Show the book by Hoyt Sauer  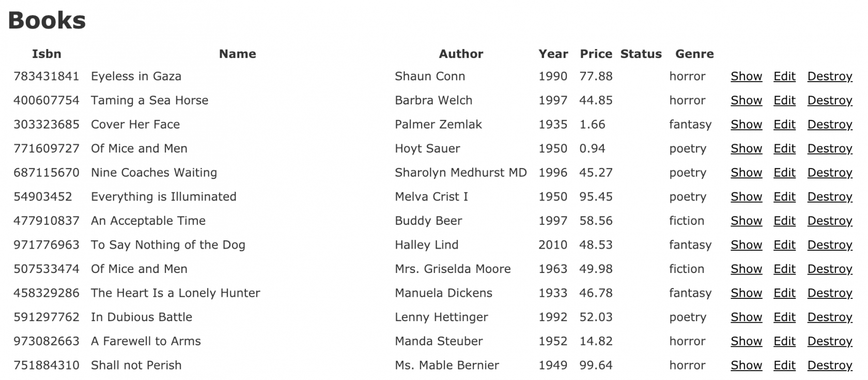pyautogui.click(x=746, y=149)
